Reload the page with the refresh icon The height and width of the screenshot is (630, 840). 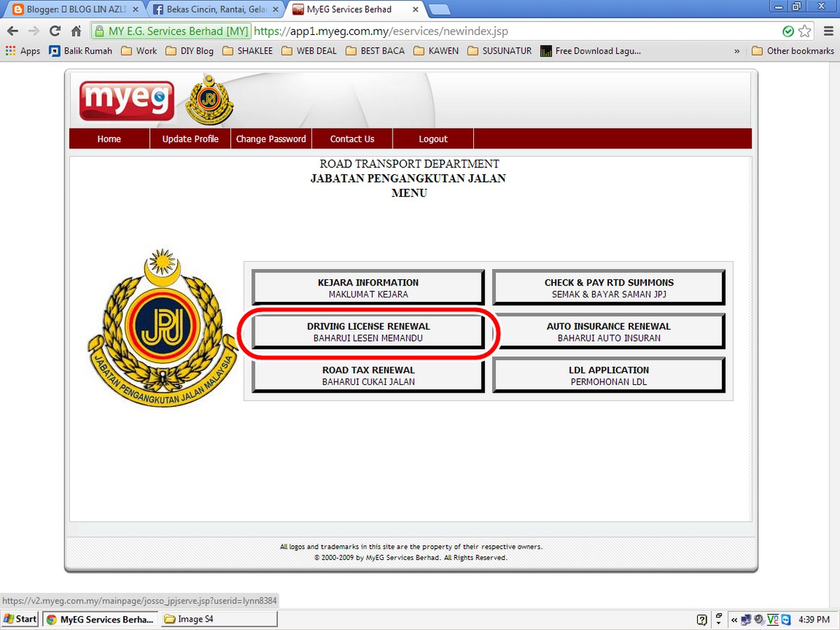click(55, 31)
